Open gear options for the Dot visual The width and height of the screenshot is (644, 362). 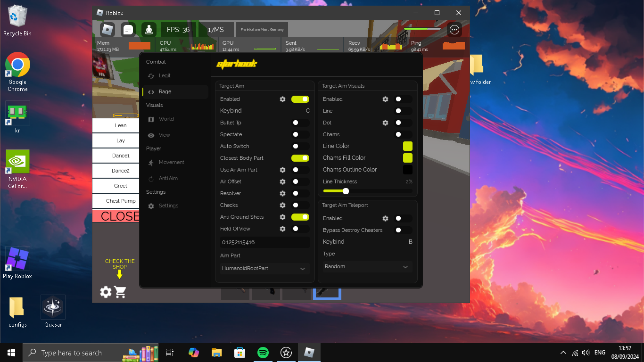click(385, 123)
